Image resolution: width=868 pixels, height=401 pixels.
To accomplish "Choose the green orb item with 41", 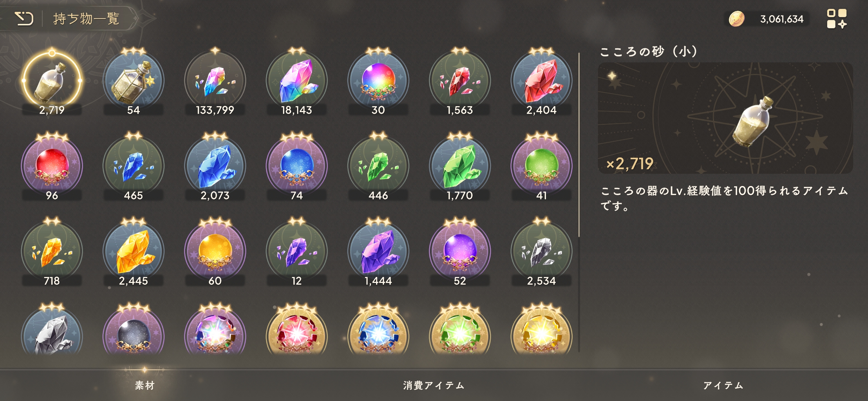I will click(x=542, y=166).
